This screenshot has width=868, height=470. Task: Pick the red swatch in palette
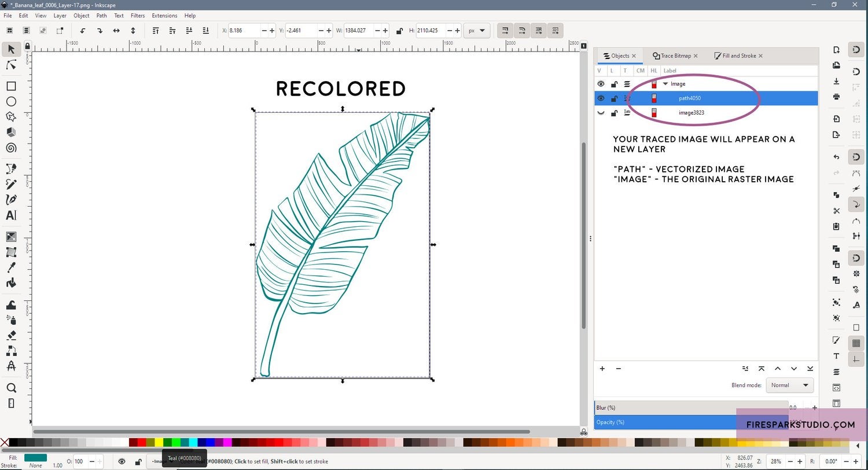coord(142,443)
